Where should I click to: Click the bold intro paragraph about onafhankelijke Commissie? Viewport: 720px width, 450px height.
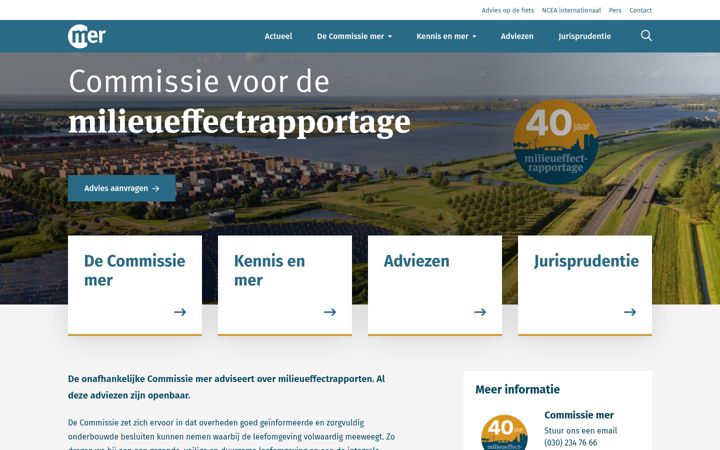(x=226, y=387)
